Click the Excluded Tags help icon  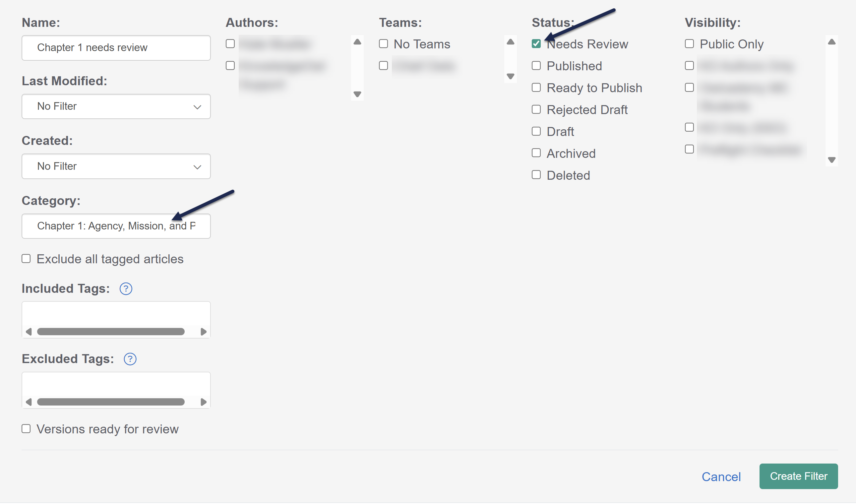(x=130, y=359)
